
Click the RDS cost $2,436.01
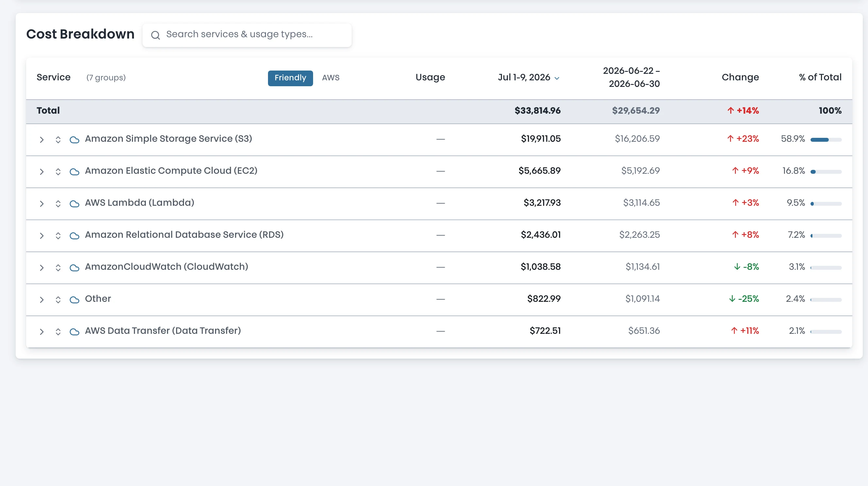pyautogui.click(x=541, y=235)
